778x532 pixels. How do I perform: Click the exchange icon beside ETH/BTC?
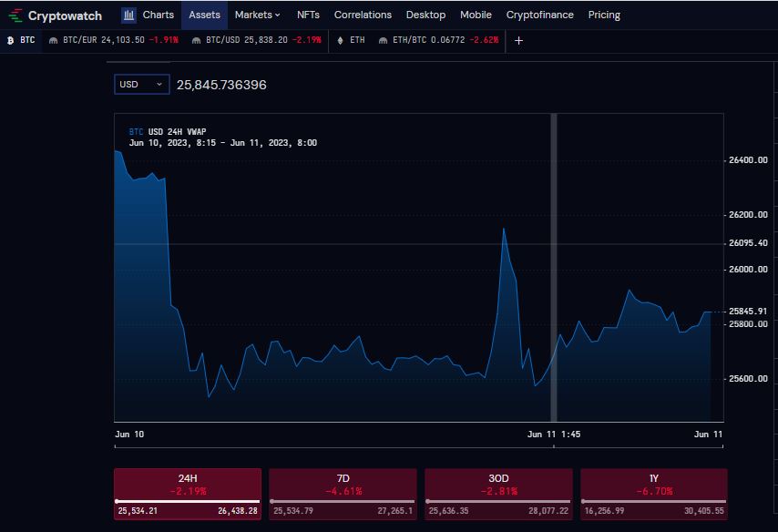click(x=383, y=41)
